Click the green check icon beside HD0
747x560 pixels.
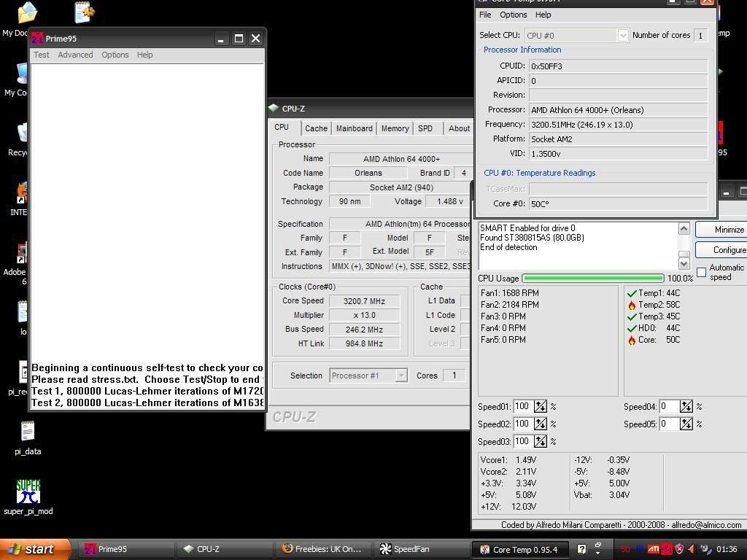632,328
